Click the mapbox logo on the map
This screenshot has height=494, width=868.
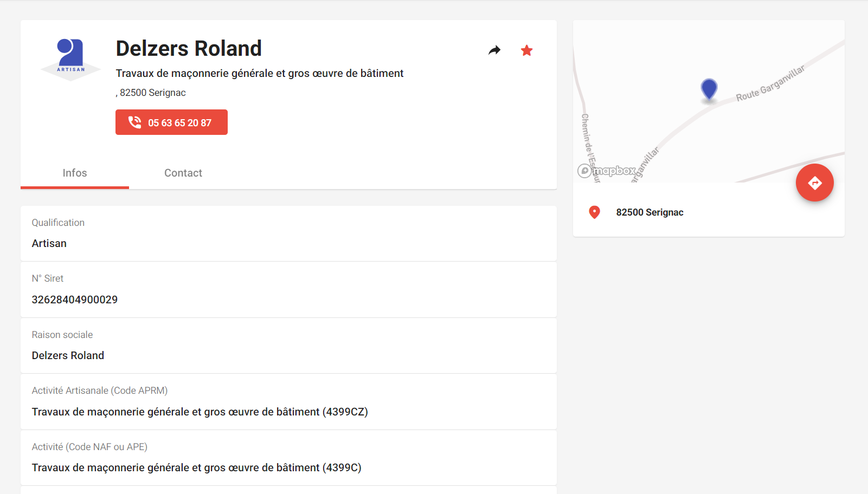607,171
